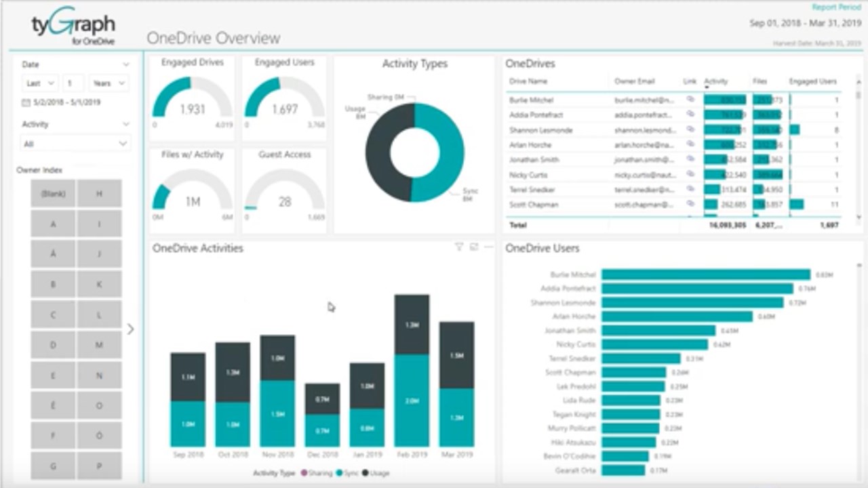Click the Burlie Mitchel bar in OneDrive Users
The width and height of the screenshot is (868, 488).
[706, 274]
